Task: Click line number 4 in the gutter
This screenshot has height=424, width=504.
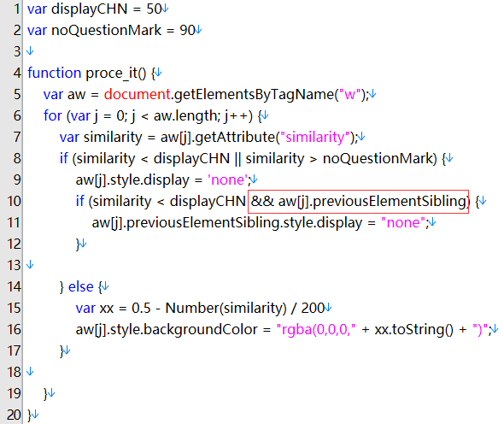Action: coord(17,73)
